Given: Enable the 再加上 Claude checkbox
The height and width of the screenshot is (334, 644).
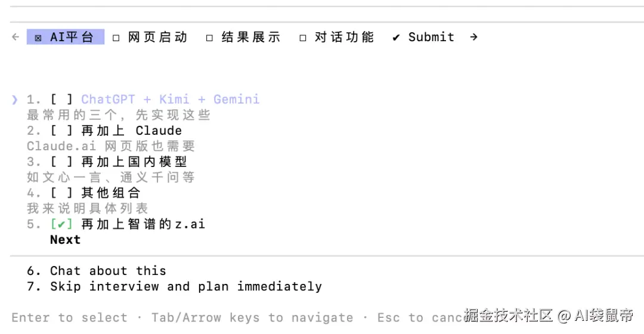Looking at the screenshot, I should [61, 131].
